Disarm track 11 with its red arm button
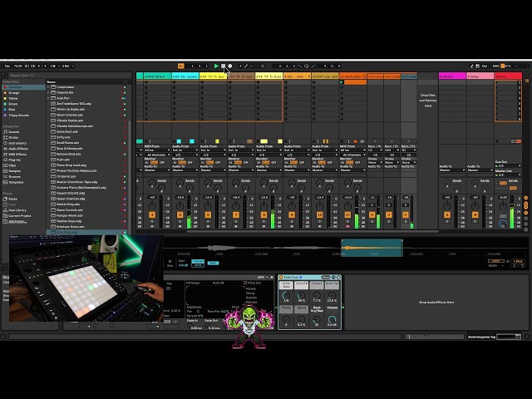The width and height of the screenshot is (532, 399). [347, 226]
